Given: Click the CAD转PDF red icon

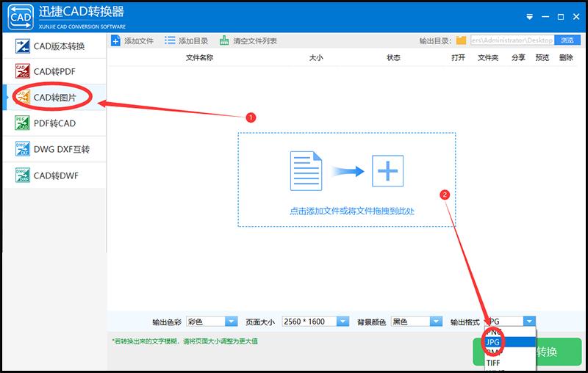Looking at the screenshot, I should click(23, 71).
